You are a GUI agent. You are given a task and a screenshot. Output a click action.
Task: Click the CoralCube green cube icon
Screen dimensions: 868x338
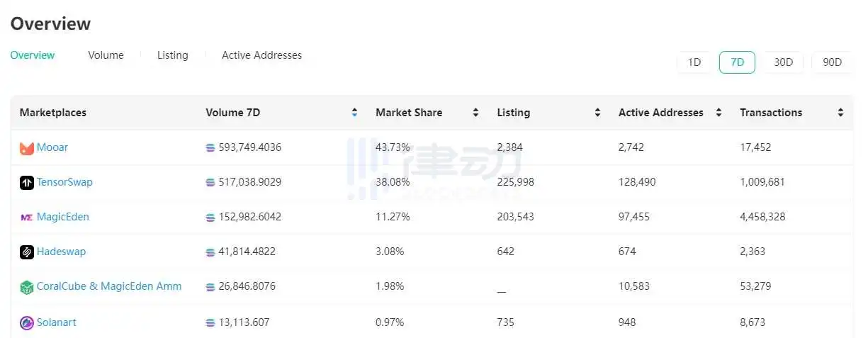tap(27, 287)
